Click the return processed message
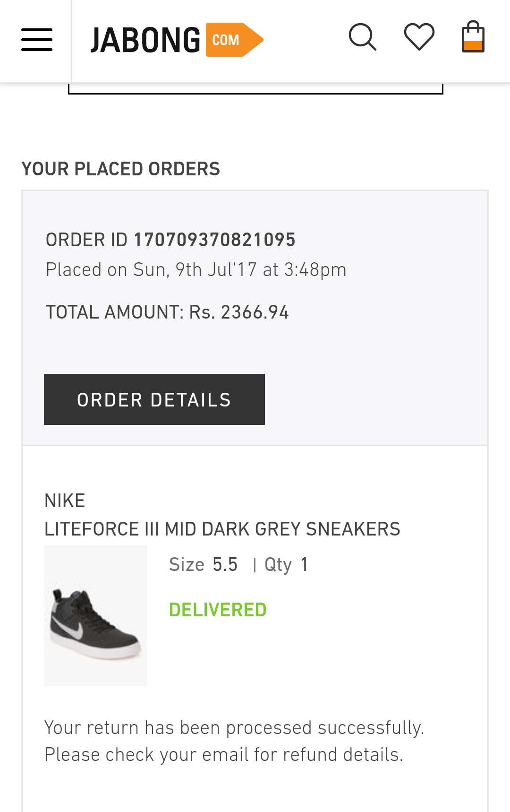Image resolution: width=510 pixels, height=812 pixels. (x=234, y=741)
